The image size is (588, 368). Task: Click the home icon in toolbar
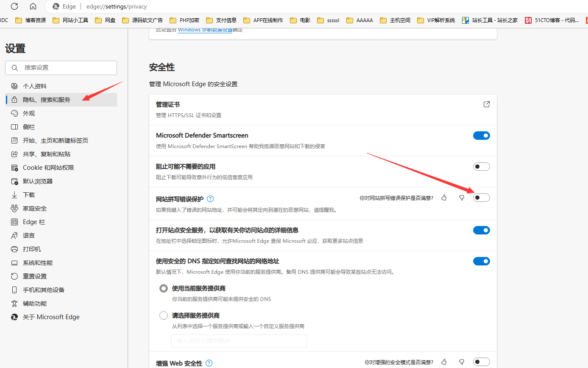point(33,6)
